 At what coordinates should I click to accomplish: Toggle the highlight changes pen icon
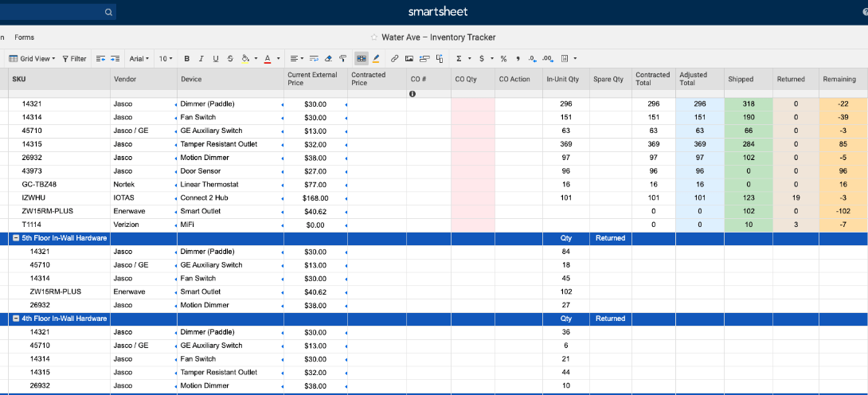(x=376, y=58)
